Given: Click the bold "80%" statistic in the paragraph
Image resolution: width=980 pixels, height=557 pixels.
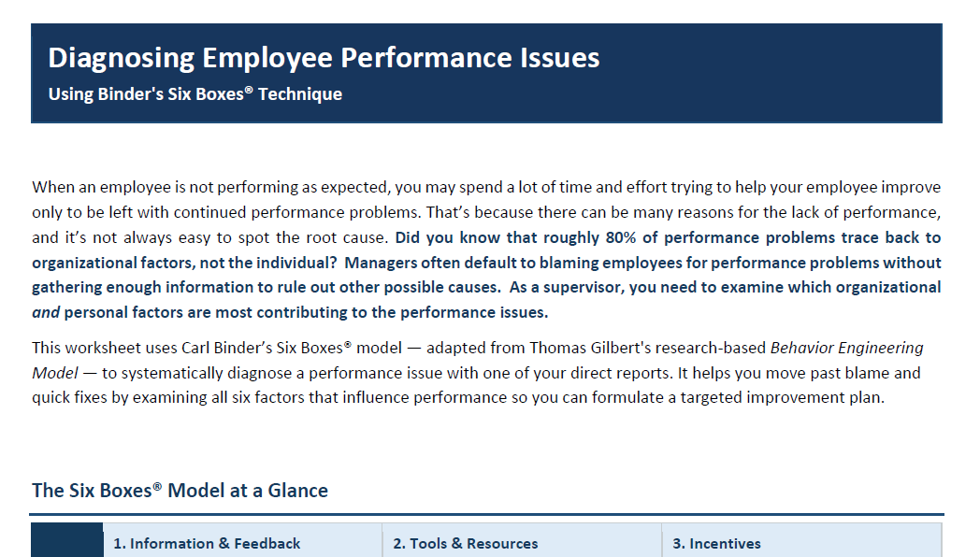Looking at the screenshot, I should (x=621, y=238).
